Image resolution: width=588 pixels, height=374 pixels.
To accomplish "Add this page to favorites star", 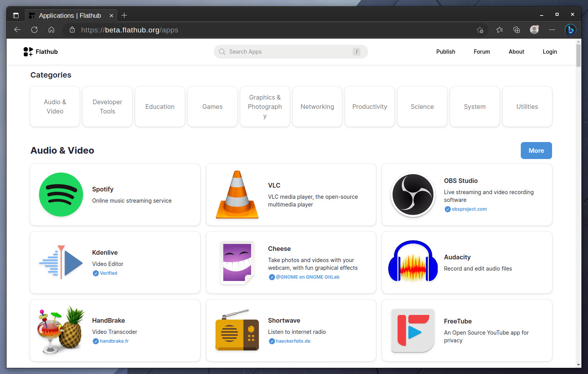I will click(480, 30).
